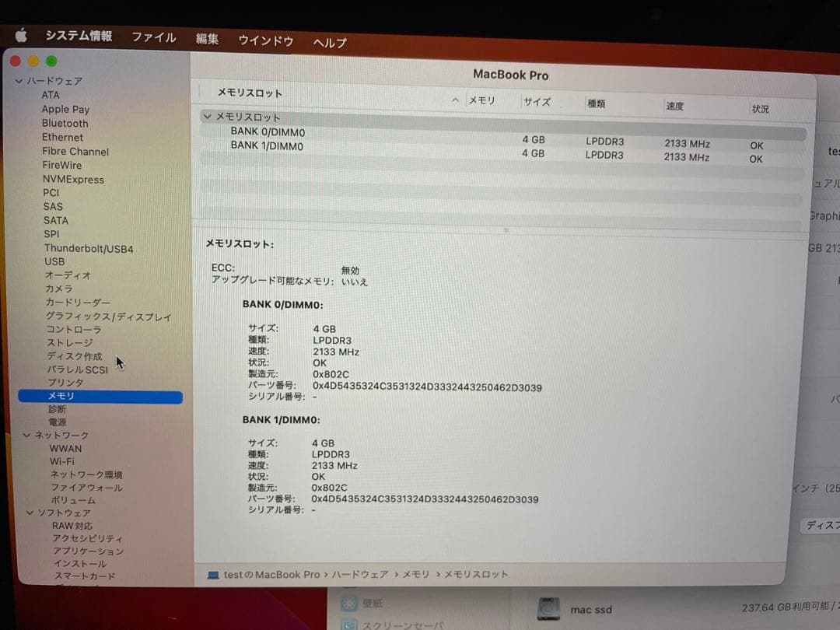Collapse the メモリスロット disclosure chevron
The width and height of the screenshot is (840, 630).
[x=207, y=117]
